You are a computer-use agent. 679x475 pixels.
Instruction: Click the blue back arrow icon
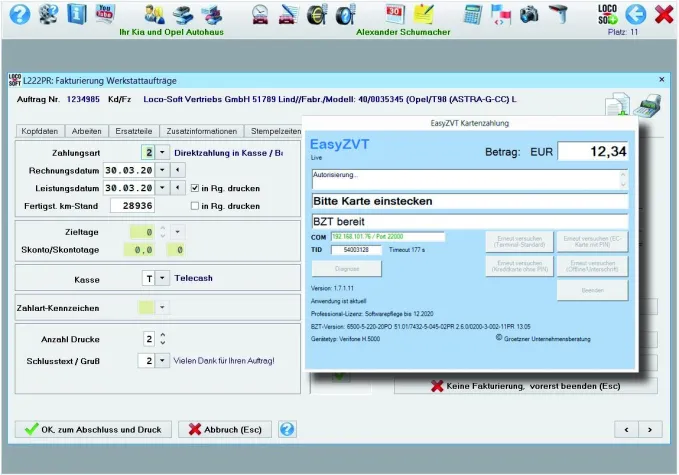coord(636,14)
